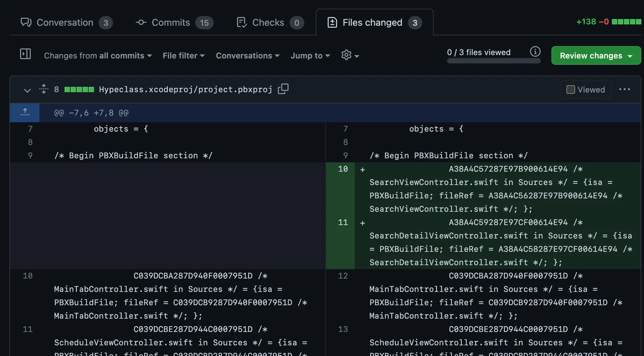Collapse the project.pbxproj file diff
Screen dimensions: 644x356
27,90
